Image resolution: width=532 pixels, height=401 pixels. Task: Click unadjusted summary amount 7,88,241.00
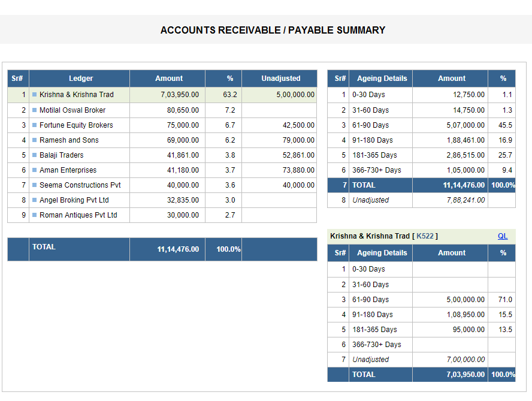pos(465,200)
